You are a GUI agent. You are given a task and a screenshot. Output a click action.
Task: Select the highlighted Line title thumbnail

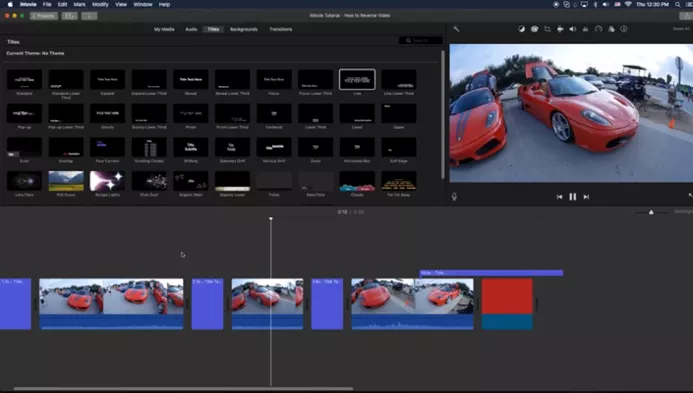(357, 80)
